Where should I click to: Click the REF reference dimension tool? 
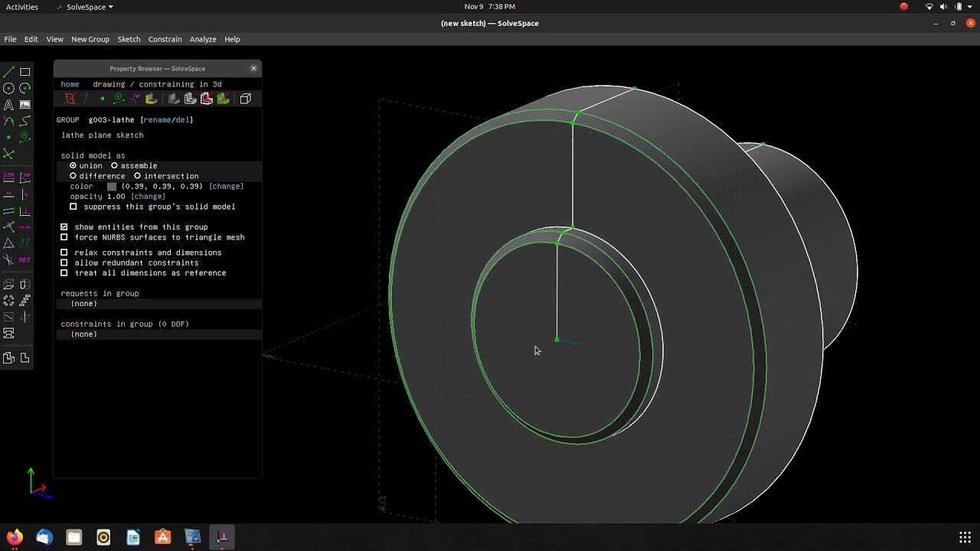pos(24,260)
